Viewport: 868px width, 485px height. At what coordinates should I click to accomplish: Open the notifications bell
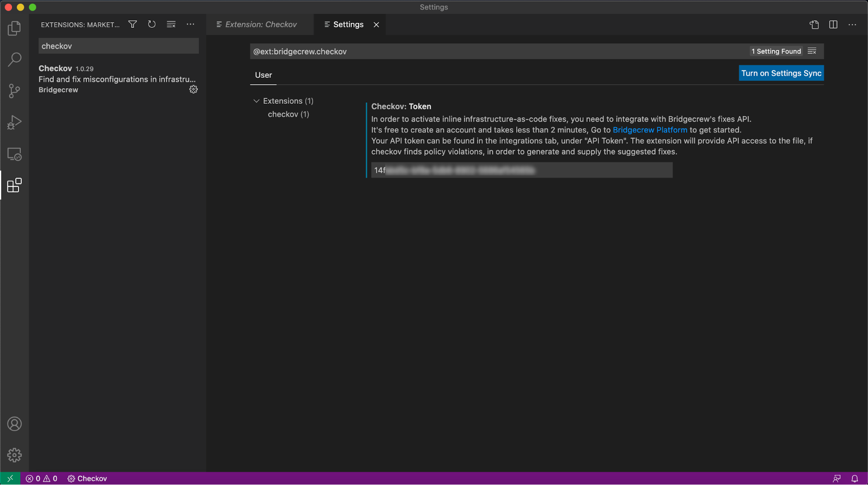click(x=855, y=478)
